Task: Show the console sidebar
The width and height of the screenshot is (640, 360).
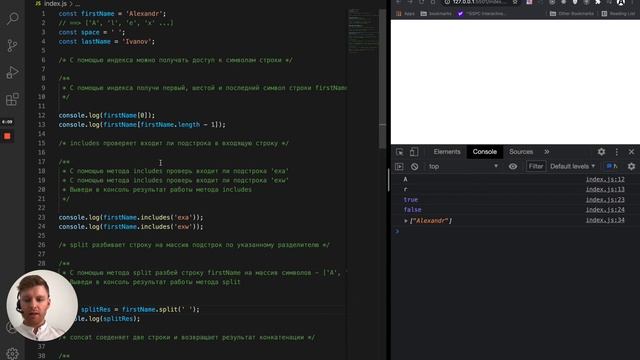Action: [400, 167]
